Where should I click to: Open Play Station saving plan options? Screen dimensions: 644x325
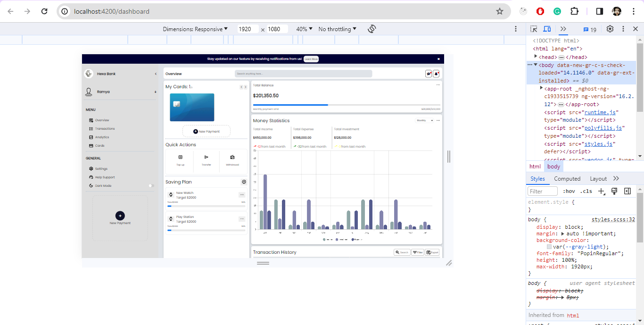pyautogui.click(x=242, y=218)
